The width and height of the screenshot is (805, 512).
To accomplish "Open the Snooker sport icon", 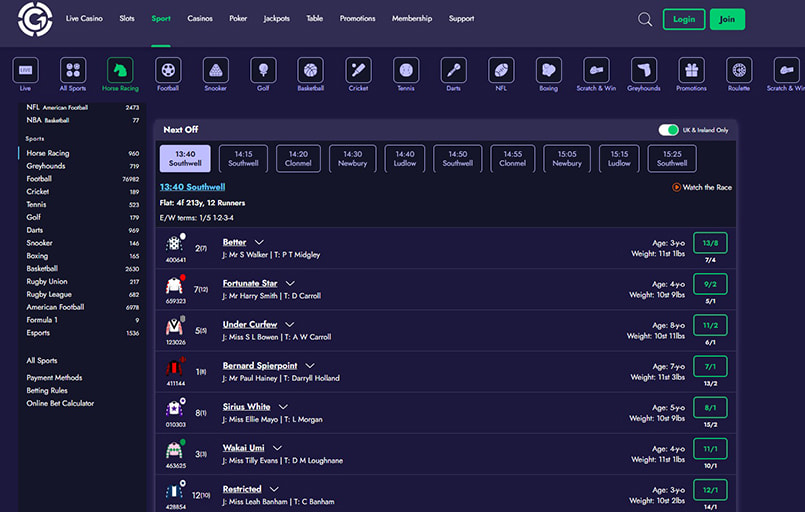I will click(214, 70).
